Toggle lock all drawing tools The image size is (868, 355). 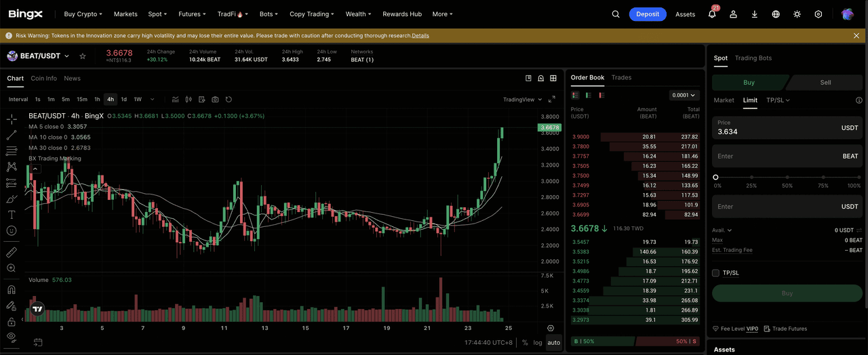(x=12, y=322)
